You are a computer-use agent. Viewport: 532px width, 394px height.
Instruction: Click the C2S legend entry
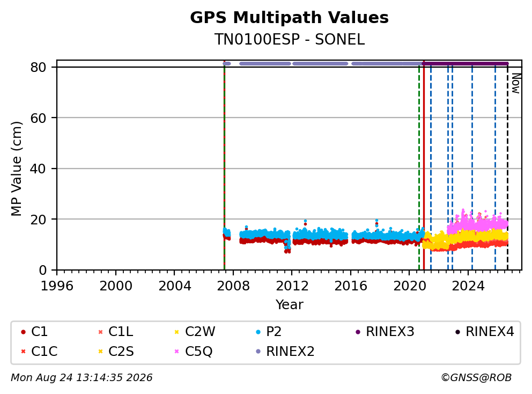point(116,351)
